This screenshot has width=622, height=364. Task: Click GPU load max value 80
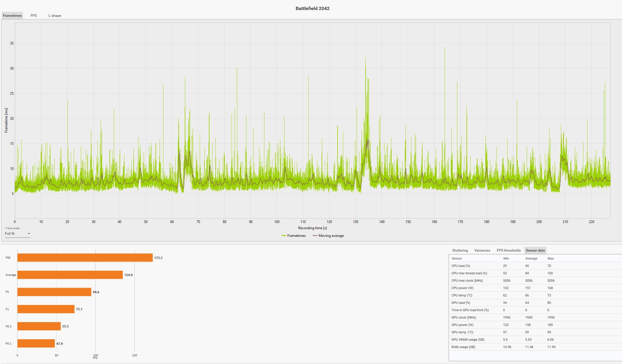click(549, 303)
